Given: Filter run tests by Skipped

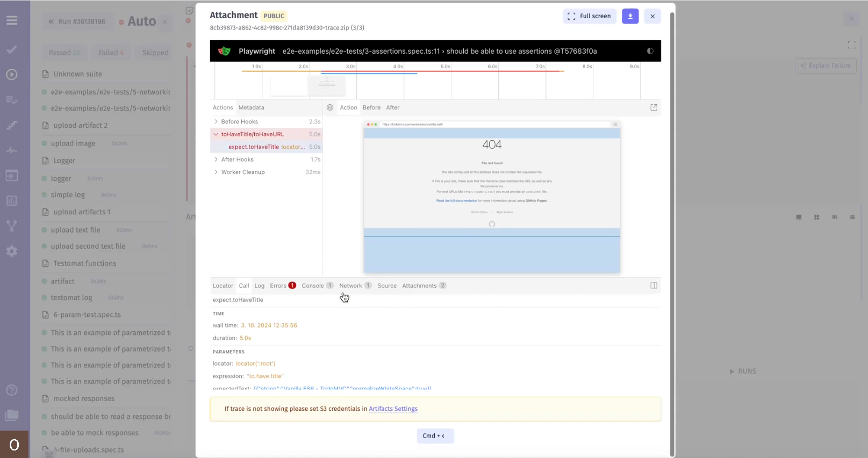Looking at the screenshot, I should pos(155,53).
